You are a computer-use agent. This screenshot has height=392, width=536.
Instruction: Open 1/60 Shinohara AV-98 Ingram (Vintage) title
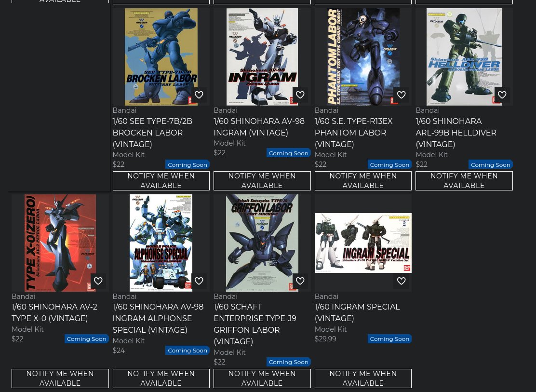(259, 127)
